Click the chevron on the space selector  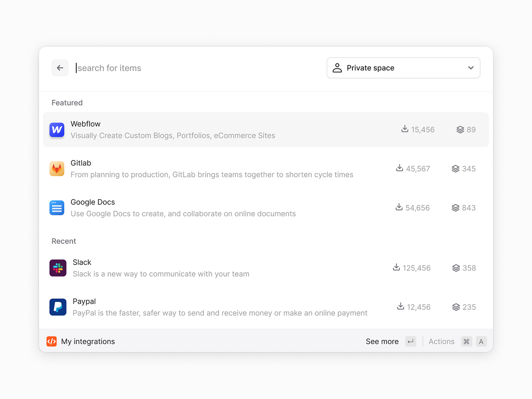click(x=471, y=67)
